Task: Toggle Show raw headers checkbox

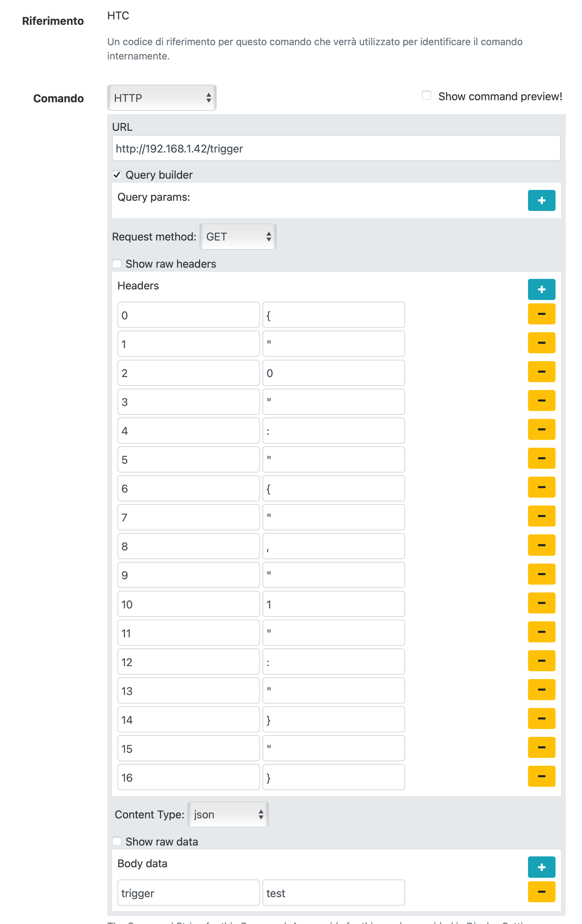Action: (116, 264)
